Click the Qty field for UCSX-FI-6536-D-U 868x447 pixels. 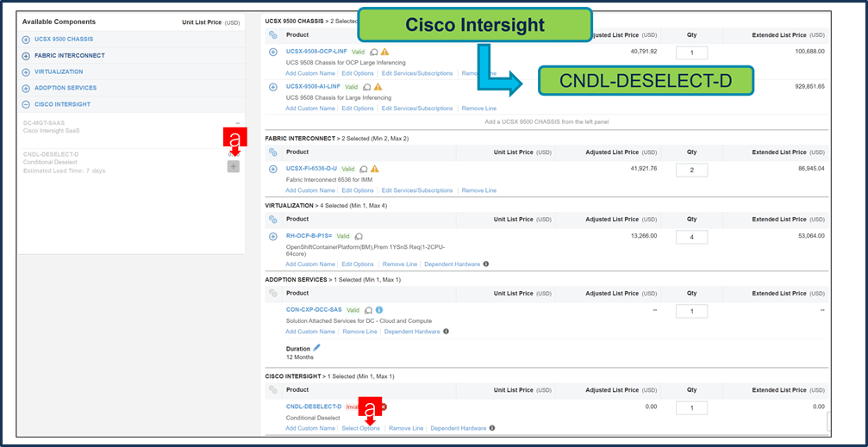coord(691,171)
